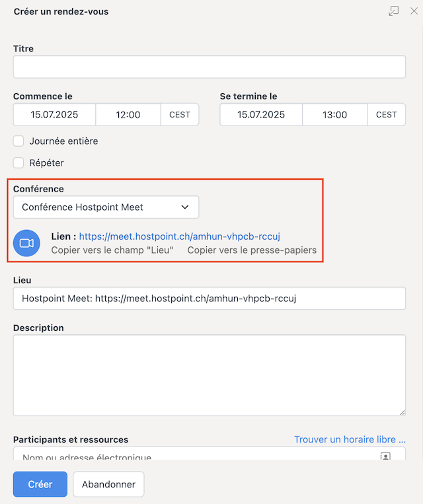423x504 pixels.
Task: Open Trouver un horaire libre link
Action: (350, 439)
